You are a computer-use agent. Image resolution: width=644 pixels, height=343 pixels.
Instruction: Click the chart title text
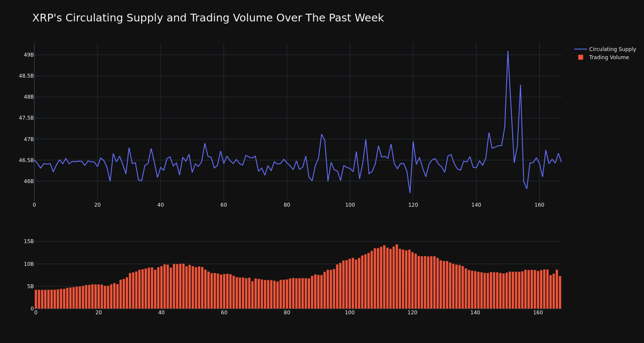pyautogui.click(x=208, y=18)
